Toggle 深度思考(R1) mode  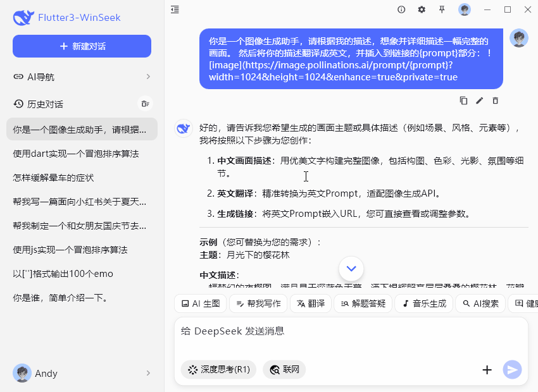coord(218,369)
